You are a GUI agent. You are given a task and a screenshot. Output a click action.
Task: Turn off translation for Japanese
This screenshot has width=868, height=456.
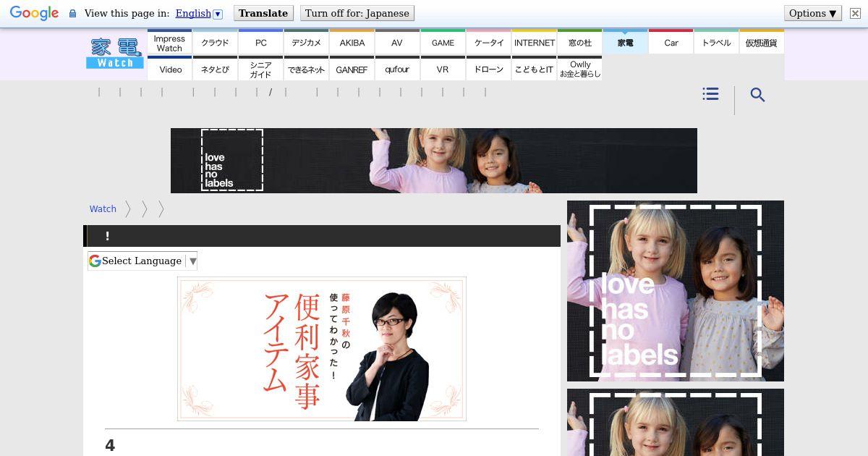[x=357, y=13]
